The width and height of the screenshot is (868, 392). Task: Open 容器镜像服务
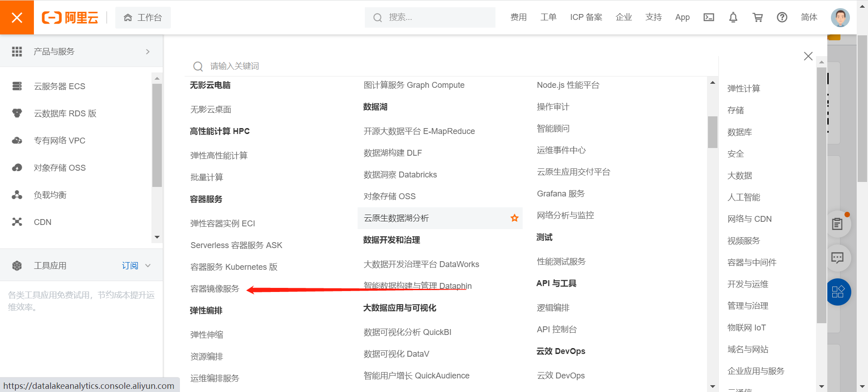215,289
